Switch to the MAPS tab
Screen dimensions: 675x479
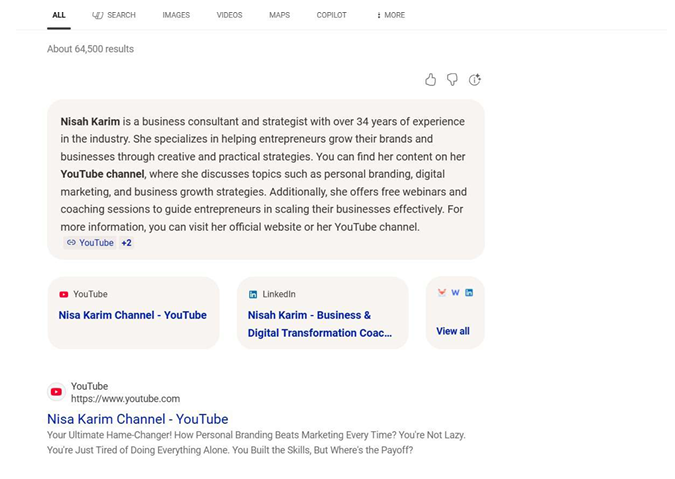tap(279, 15)
